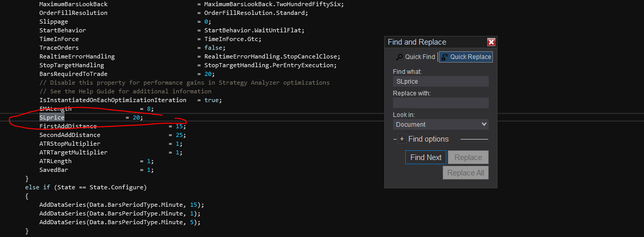This screenshot has width=644, height=237.
Task: Click the highlighted SLprice word in code
Action: 52,117
